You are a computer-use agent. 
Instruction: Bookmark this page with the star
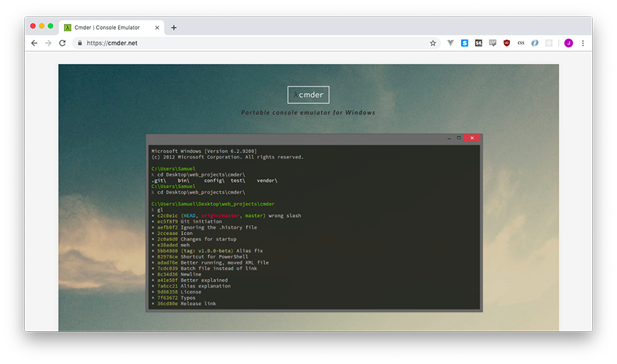tap(433, 43)
